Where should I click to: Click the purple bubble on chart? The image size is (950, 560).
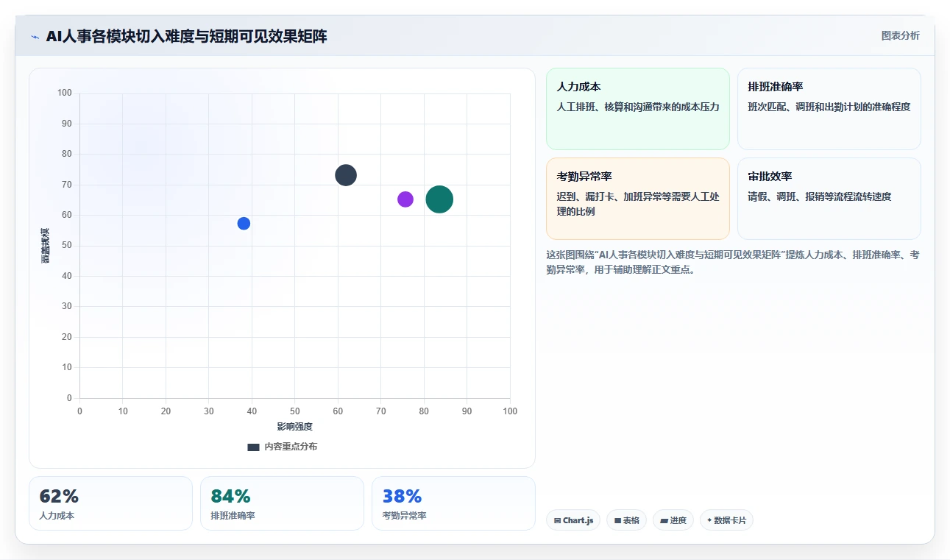pyautogui.click(x=405, y=199)
